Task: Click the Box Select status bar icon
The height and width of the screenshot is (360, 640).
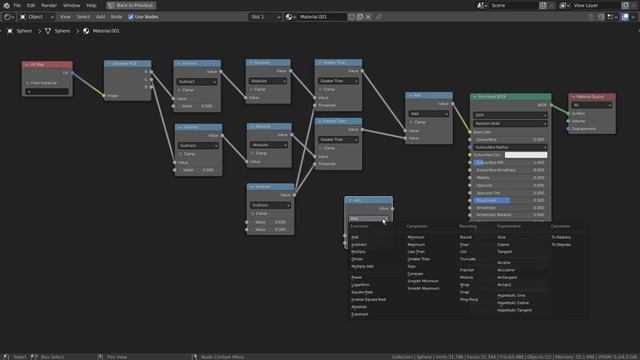Action: point(34,357)
